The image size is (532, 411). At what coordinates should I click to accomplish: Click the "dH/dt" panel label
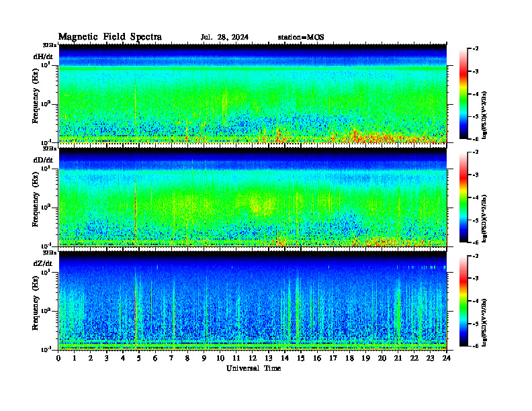43,56
